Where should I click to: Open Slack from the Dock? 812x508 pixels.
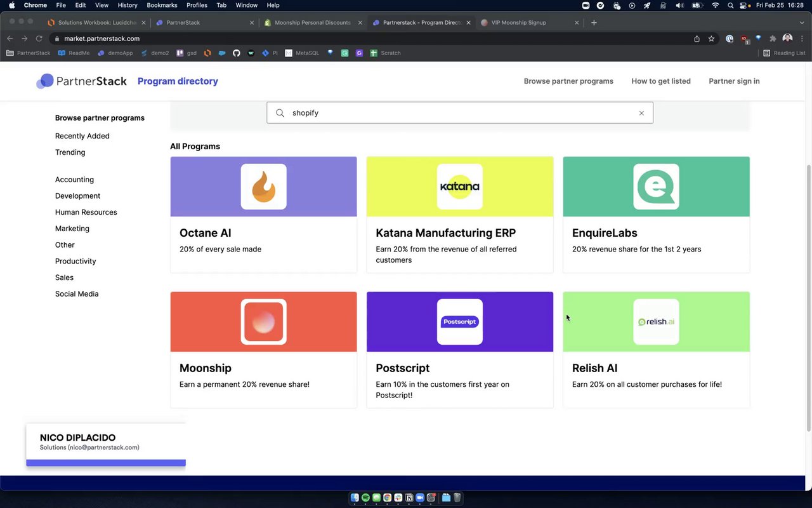pos(398,498)
